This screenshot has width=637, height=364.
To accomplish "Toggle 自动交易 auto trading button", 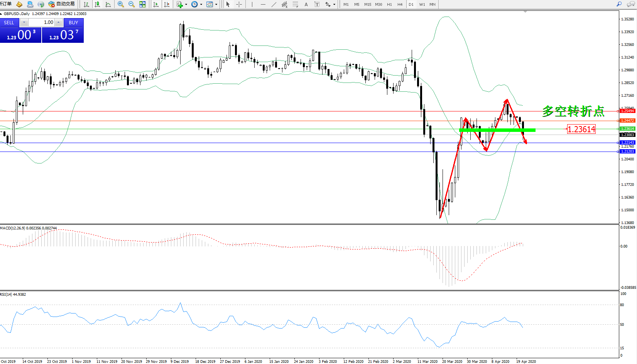I will [x=62, y=4].
